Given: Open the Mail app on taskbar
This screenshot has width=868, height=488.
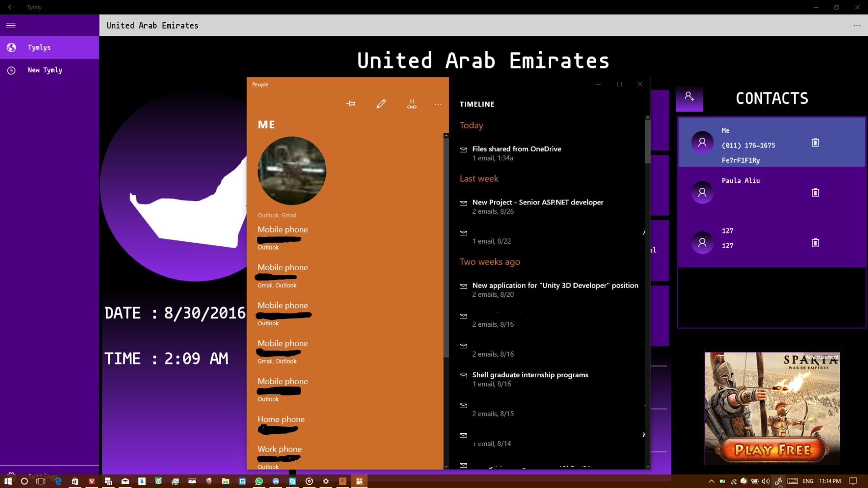Looking at the screenshot, I should coord(125,481).
